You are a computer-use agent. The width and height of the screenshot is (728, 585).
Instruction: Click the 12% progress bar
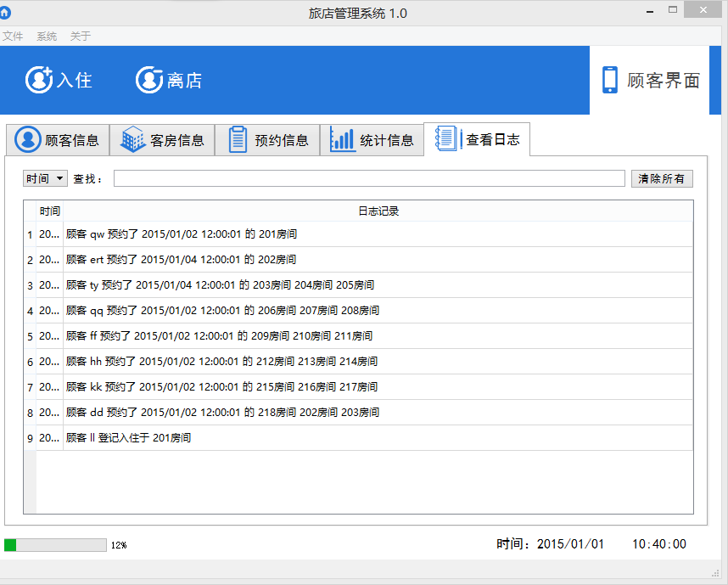[55, 544]
